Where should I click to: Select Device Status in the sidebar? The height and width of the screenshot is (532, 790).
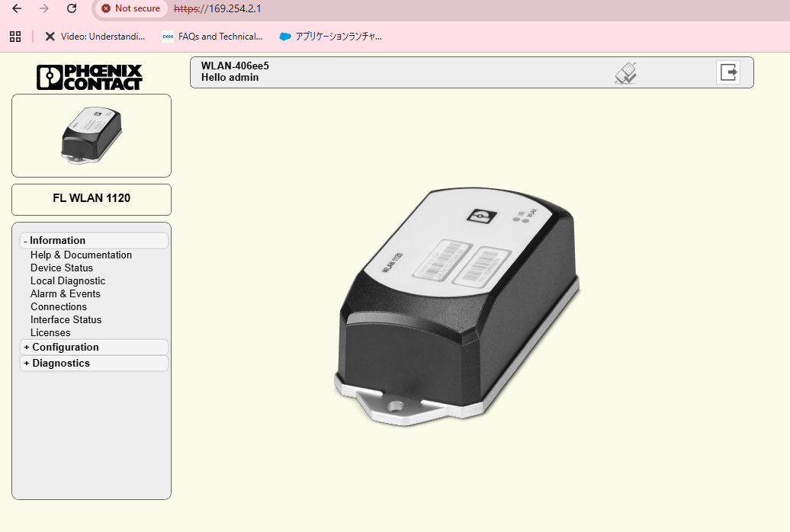coord(62,268)
